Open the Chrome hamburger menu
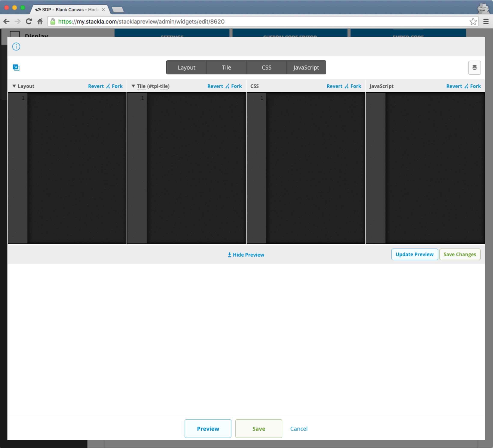Image resolution: width=493 pixels, height=448 pixels. tap(486, 22)
